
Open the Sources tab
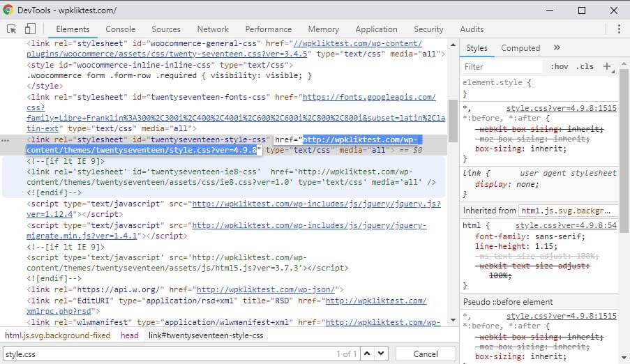166,29
